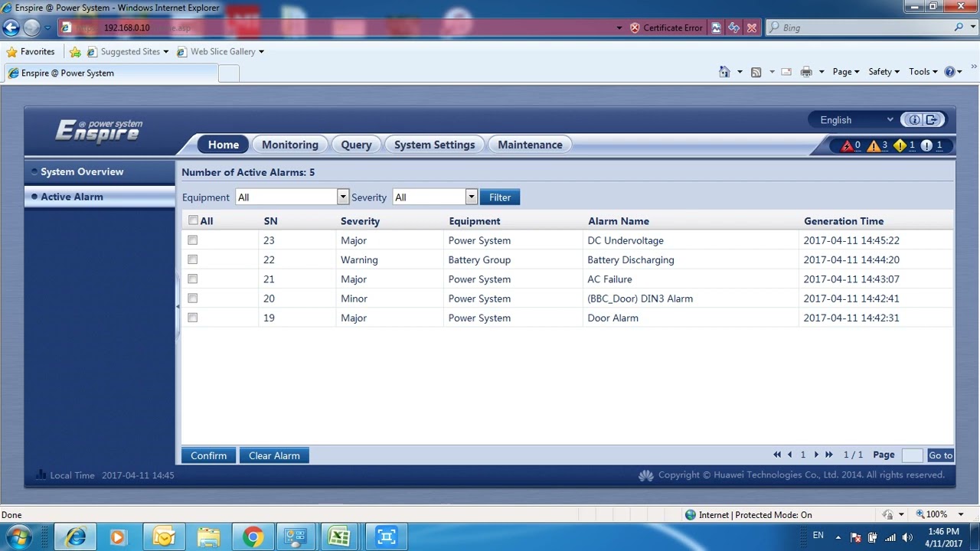Click the Refresh icon in address bar
980x551 pixels.
coord(734,28)
